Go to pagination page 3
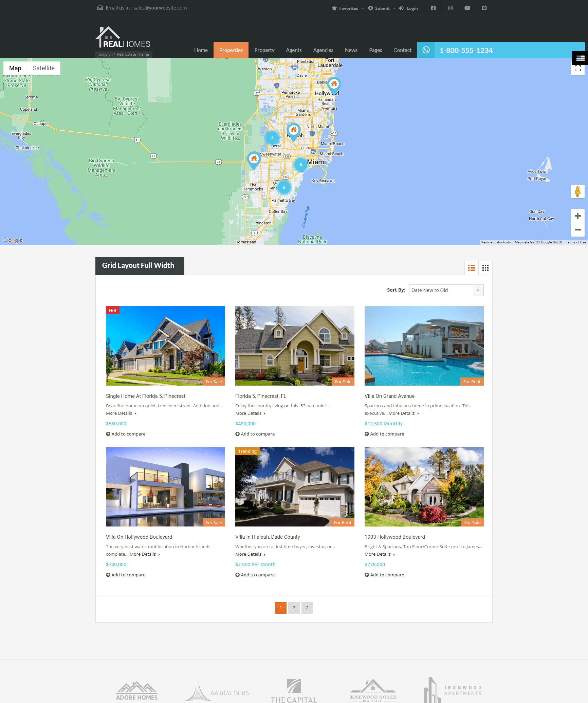588x703 pixels. coord(307,608)
